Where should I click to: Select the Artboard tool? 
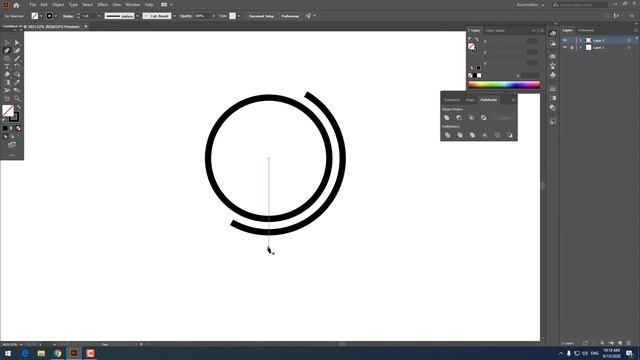(7, 98)
